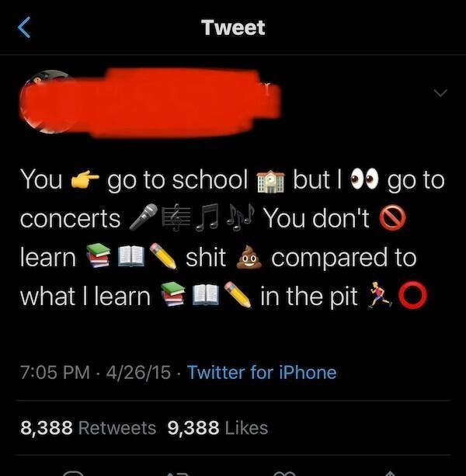Screen dimensions: 466x476
Task: Tap the reply icon below the tweet
Action: click(73, 473)
